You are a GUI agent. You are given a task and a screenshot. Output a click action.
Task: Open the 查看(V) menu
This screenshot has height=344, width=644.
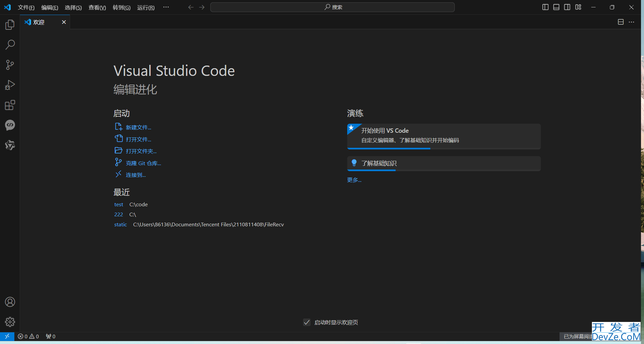pyautogui.click(x=97, y=7)
